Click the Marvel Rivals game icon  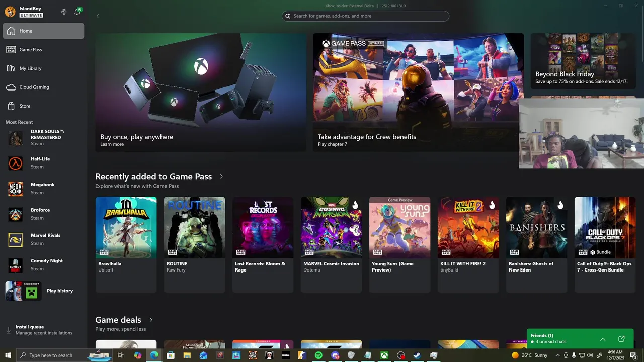pos(16,240)
